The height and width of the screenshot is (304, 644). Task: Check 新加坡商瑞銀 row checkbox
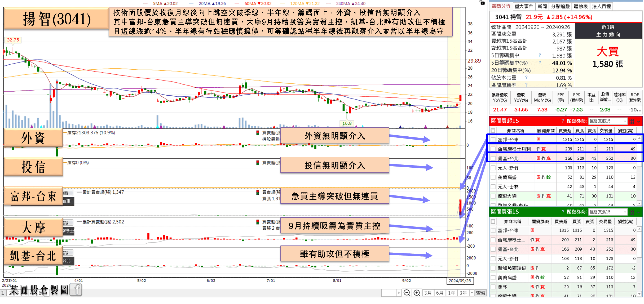(493, 268)
